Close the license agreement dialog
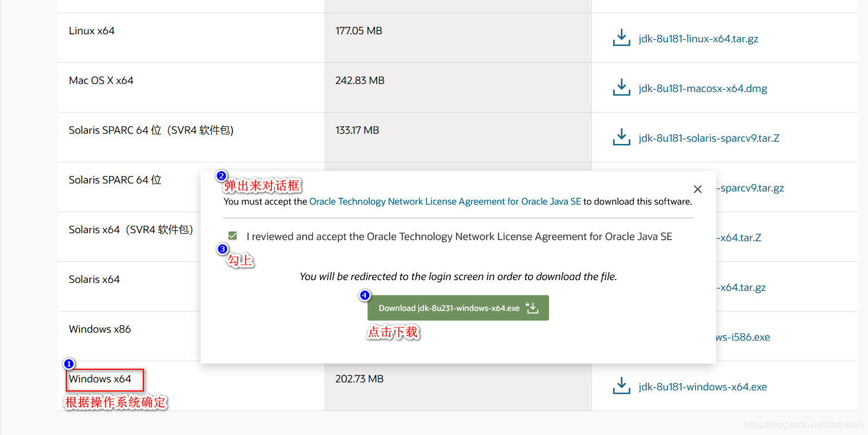The height and width of the screenshot is (435, 868). point(697,189)
